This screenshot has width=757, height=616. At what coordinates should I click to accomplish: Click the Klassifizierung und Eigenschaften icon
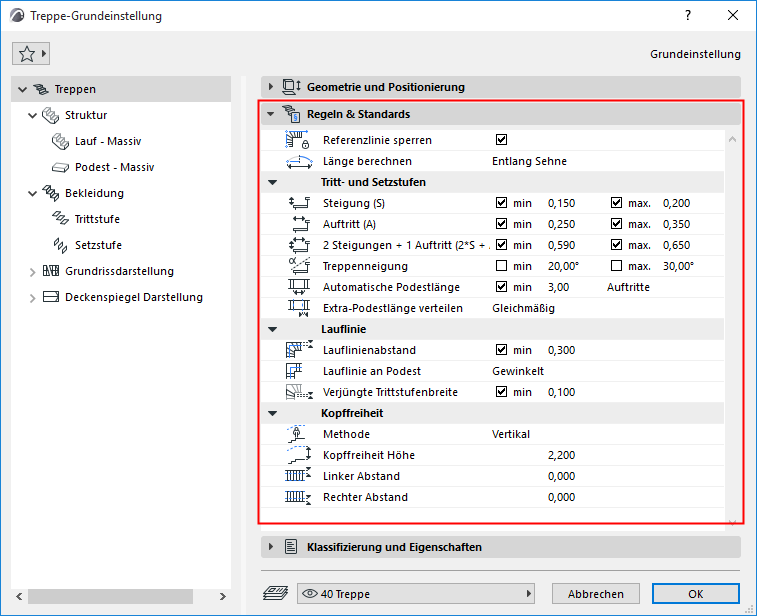pyautogui.click(x=291, y=547)
